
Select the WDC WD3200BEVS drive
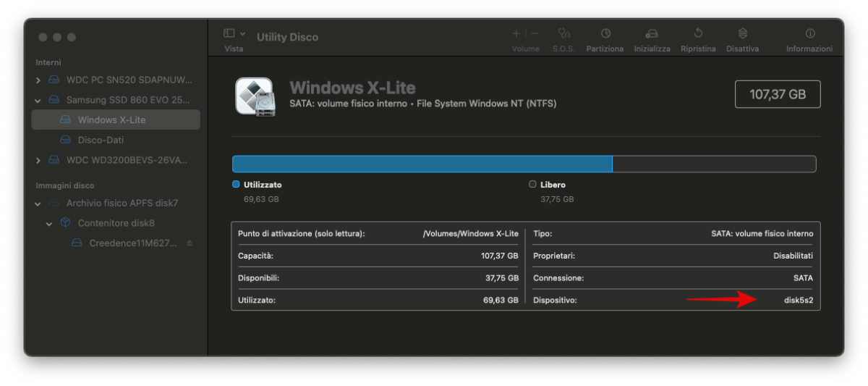pos(116,159)
